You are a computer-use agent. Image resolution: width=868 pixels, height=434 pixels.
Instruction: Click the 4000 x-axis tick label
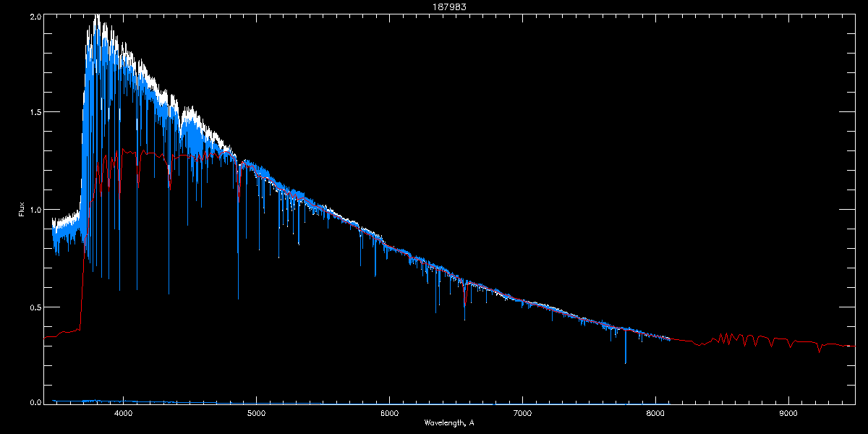[123, 414]
